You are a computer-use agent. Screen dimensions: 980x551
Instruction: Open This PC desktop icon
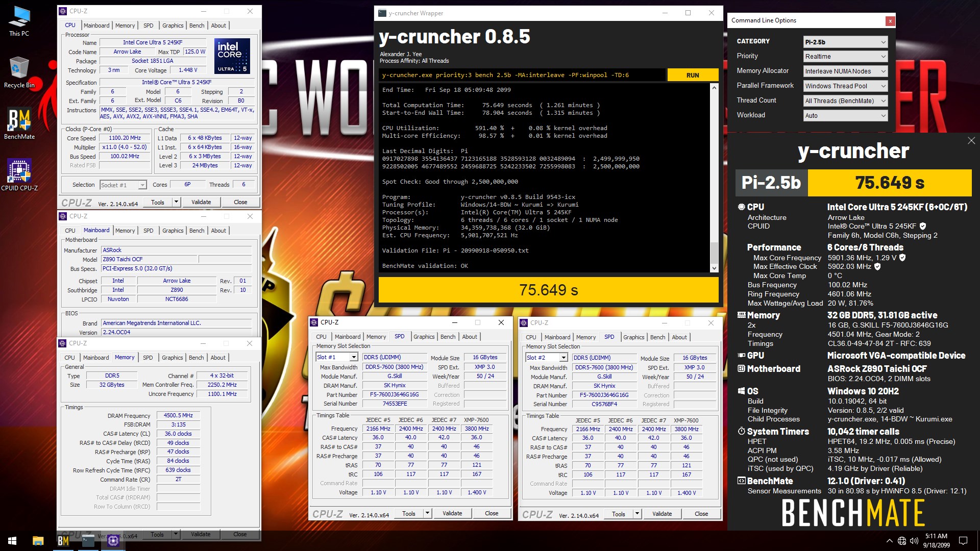click(x=19, y=21)
